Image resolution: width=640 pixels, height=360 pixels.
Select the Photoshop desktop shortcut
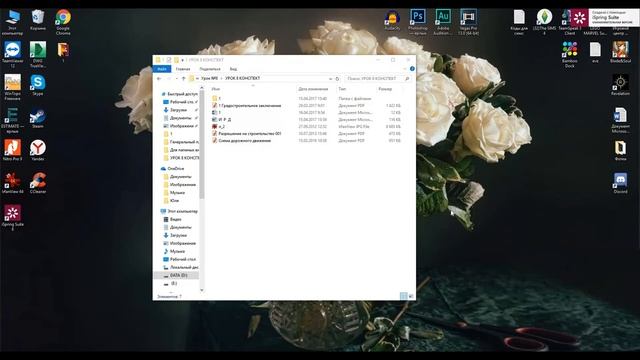coord(418,22)
